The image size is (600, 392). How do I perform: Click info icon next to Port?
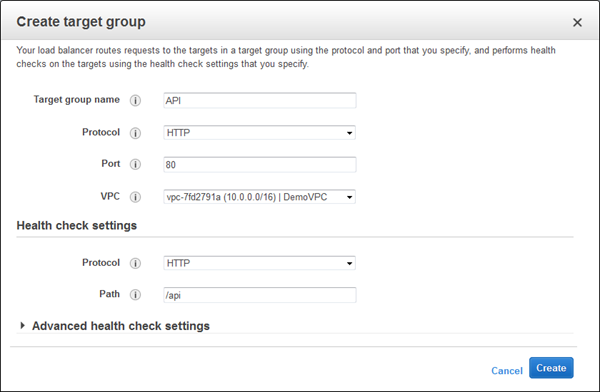point(135,164)
